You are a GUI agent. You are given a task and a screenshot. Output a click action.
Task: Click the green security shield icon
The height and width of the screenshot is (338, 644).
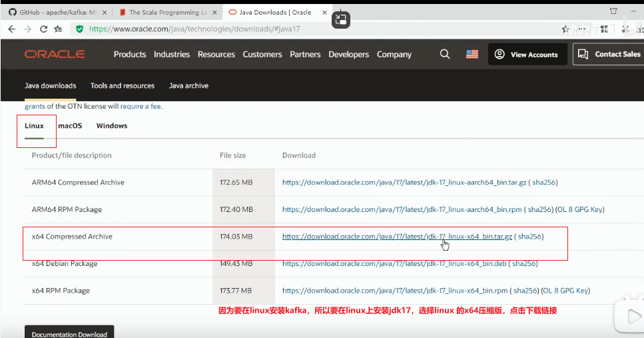tap(80, 29)
